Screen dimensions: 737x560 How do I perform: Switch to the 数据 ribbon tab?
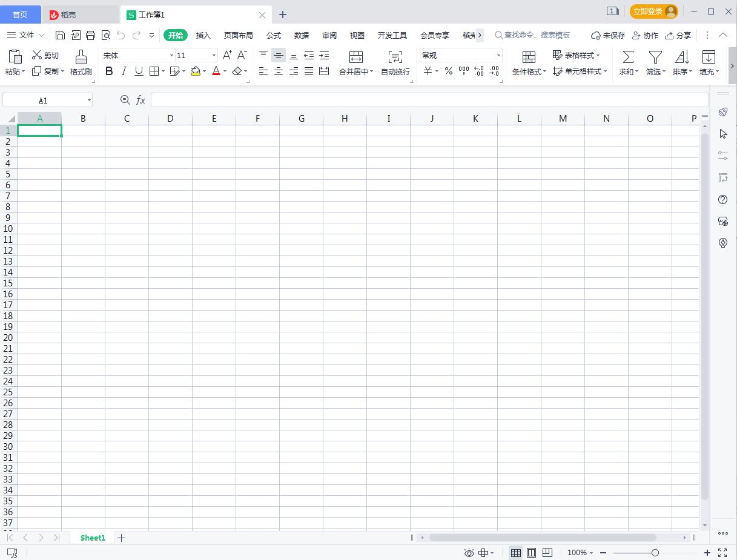(x=301, y=35)
